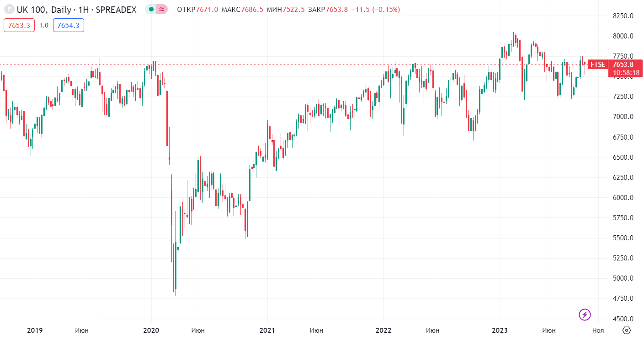Click the green market status dot
The image size is (644, 341).
tap(151, 9)
